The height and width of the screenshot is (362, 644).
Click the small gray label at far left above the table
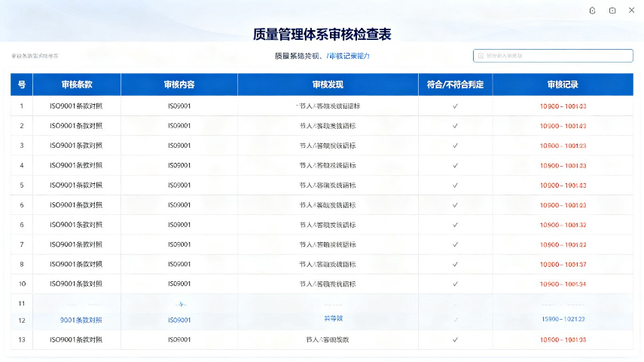pos(35,56)
